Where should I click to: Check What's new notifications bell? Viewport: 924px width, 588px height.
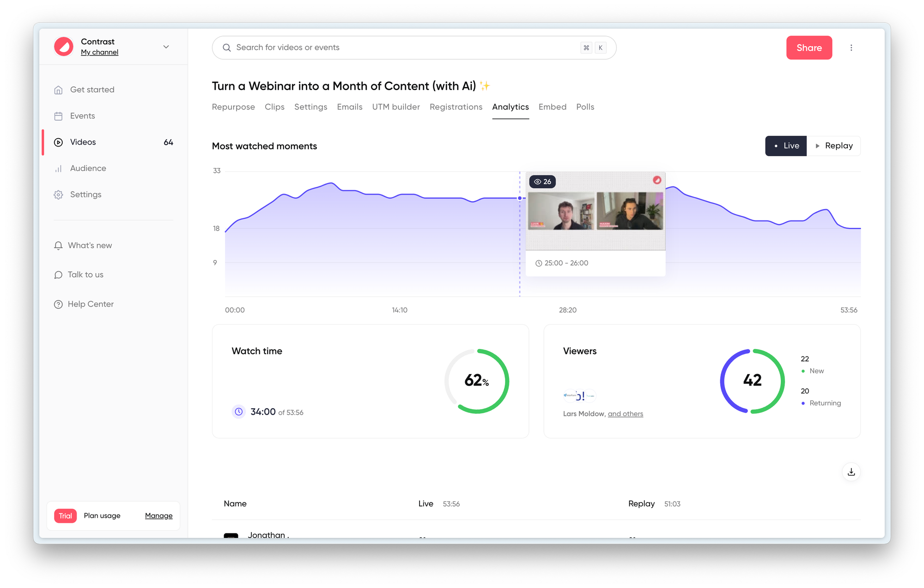[x=58, y=245]
